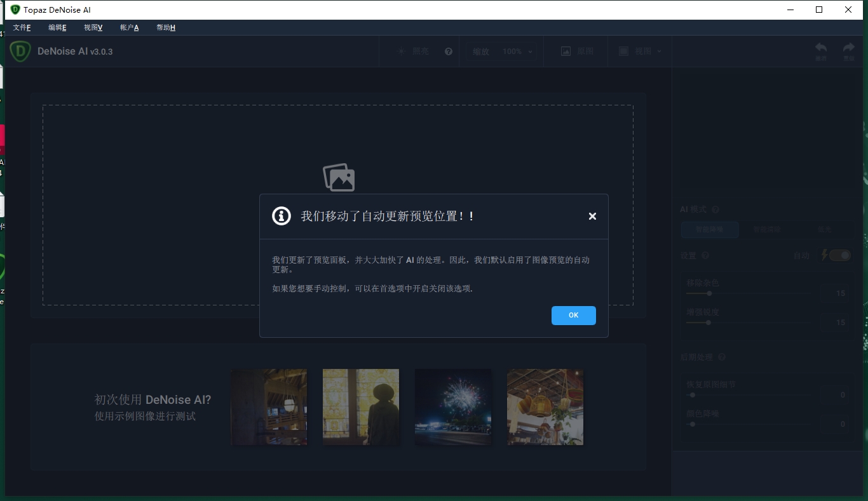Click the 原图 original image icon

[566, 51]
